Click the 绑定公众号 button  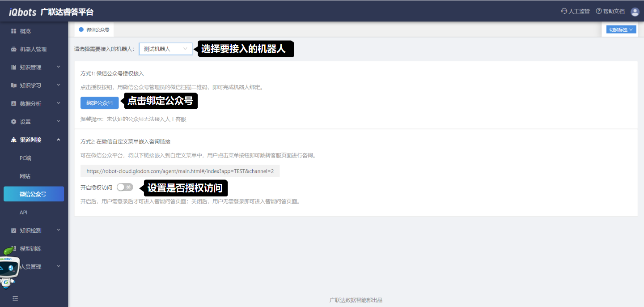tap(99, 102)
